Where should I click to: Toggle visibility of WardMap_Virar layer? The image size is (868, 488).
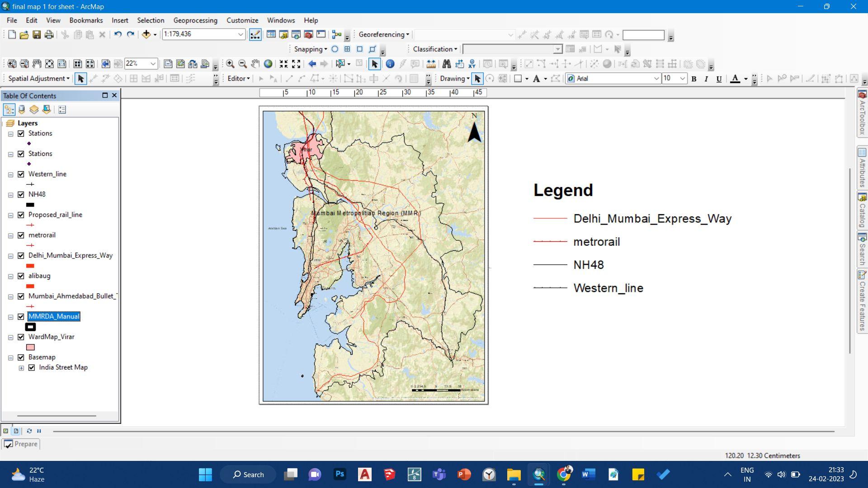coord(21,337)
